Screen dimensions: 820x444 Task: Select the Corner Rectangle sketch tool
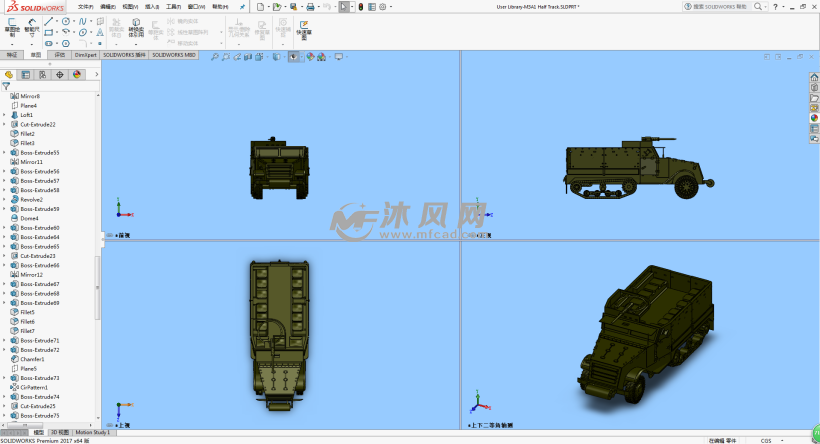point(49,32)
